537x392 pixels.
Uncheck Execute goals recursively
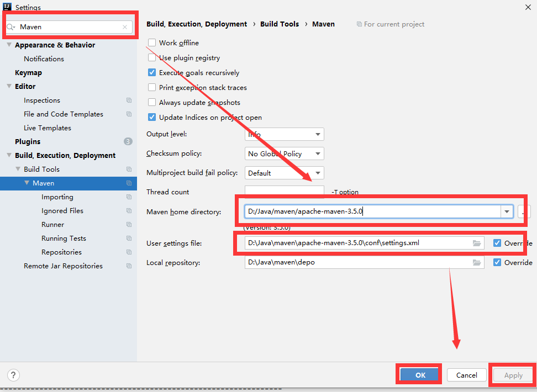point(152,72)
